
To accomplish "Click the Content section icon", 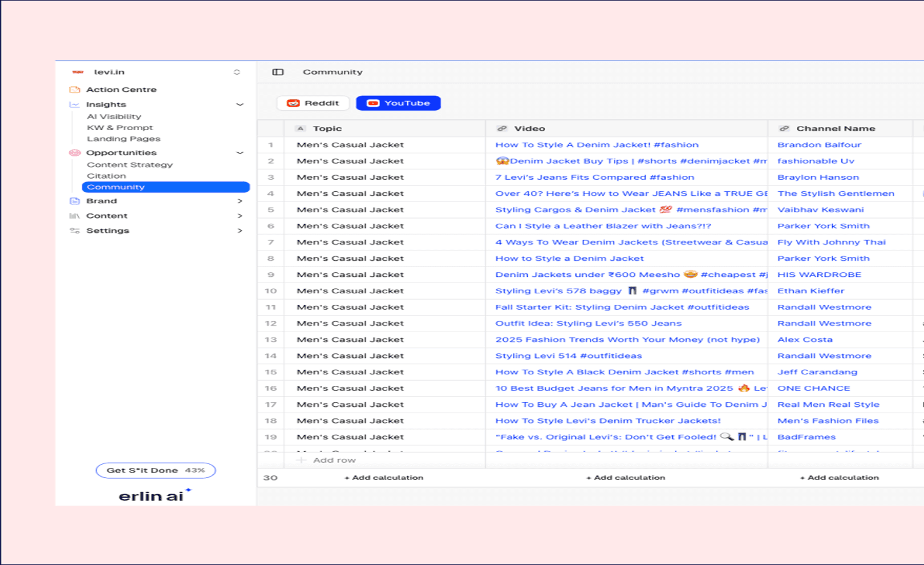I will click(x=75, y=216).
